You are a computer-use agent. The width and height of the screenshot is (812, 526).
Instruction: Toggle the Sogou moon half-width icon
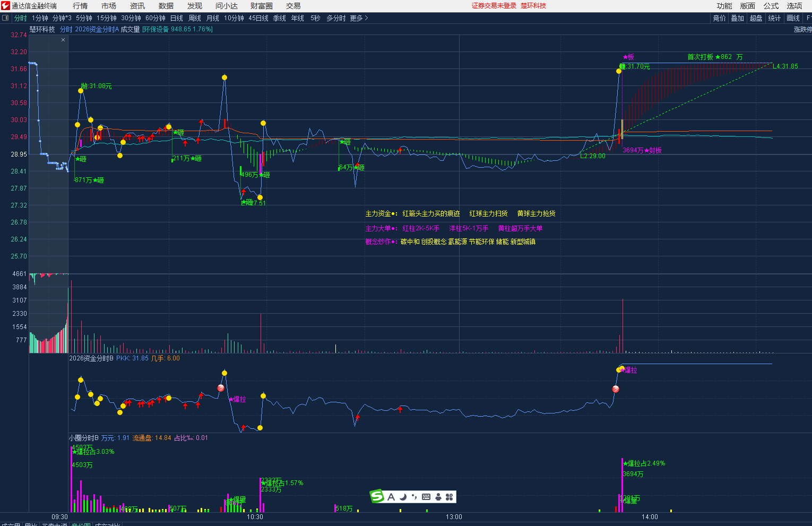(x=403, y=497)
